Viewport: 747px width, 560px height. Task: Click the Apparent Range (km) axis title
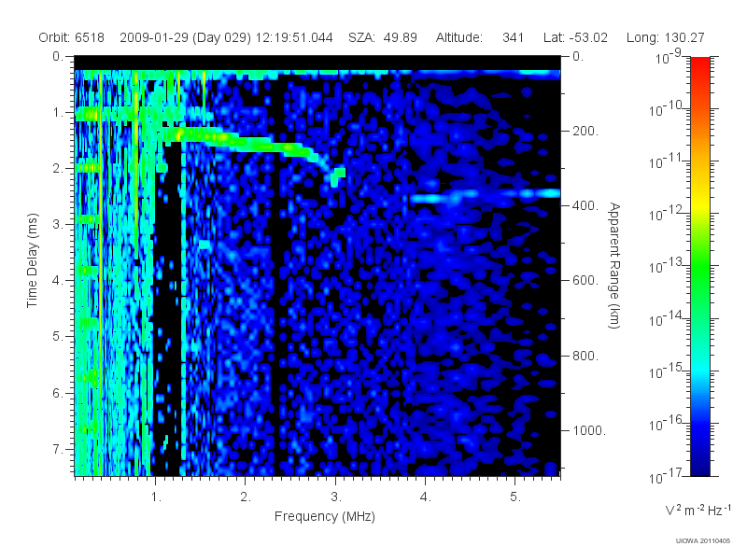[x=614, y=265]
